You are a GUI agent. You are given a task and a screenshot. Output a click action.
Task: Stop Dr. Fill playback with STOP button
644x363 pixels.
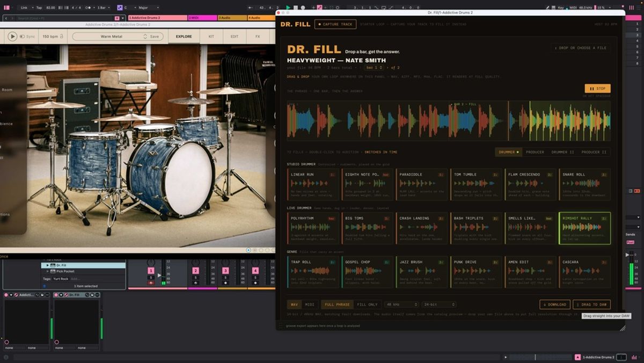(597, 89)
